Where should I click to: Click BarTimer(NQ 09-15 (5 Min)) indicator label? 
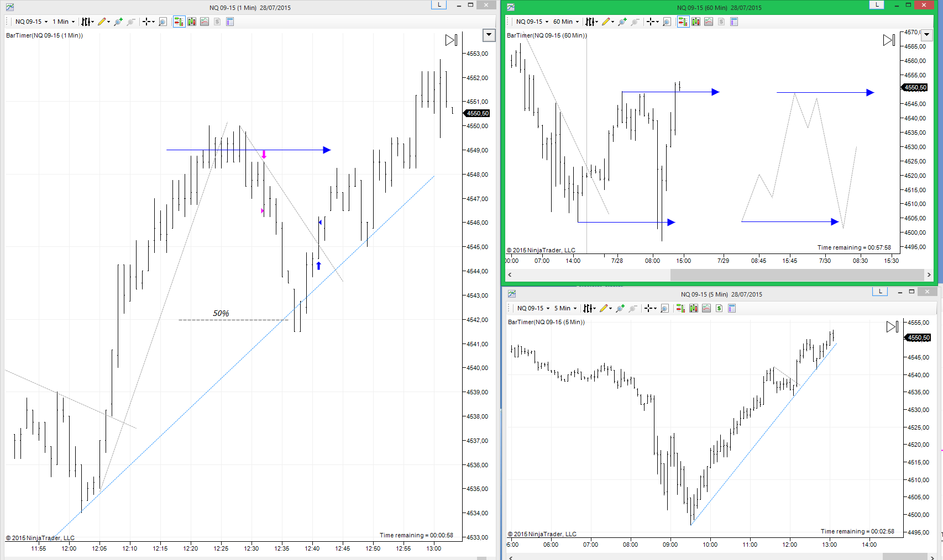click(x=546, y=322)
